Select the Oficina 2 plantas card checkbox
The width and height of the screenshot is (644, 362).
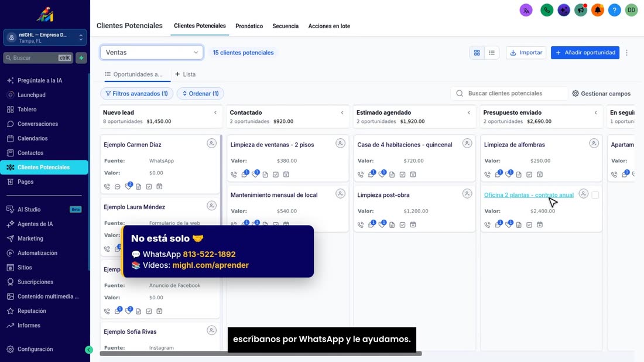coord(595,195)
